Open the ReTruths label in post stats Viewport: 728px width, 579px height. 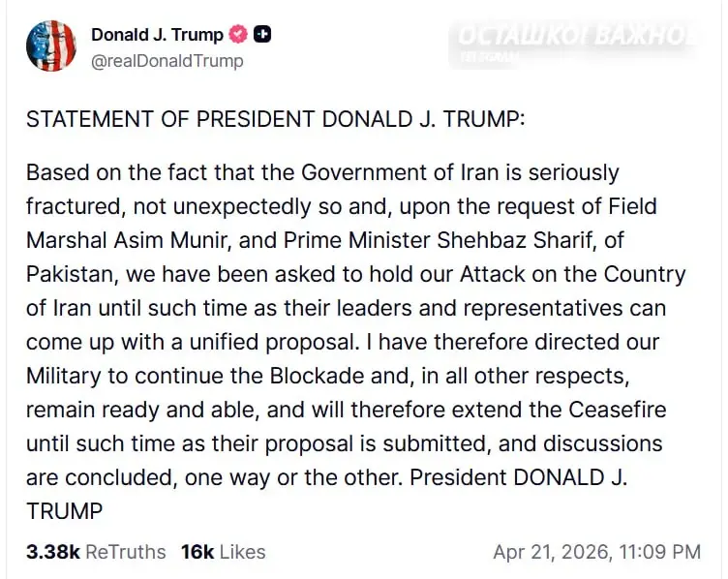click(x=126, y=552)
